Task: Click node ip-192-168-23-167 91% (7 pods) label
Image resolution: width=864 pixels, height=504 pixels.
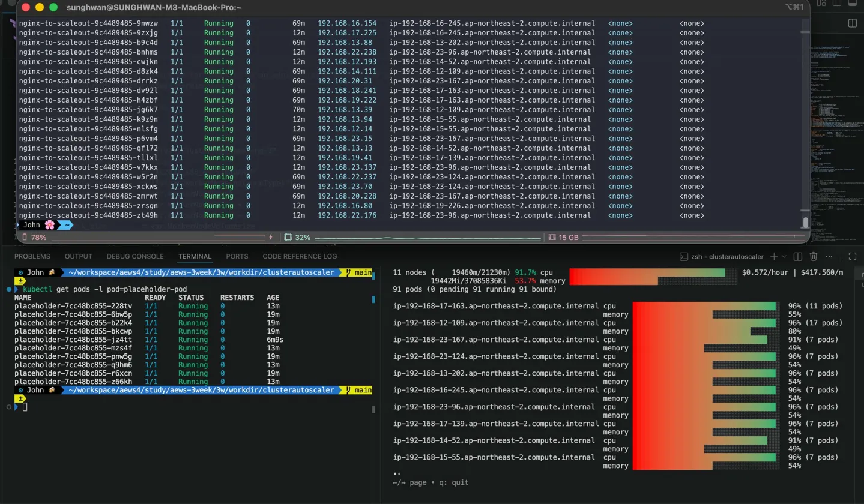Action: (813, 340)
